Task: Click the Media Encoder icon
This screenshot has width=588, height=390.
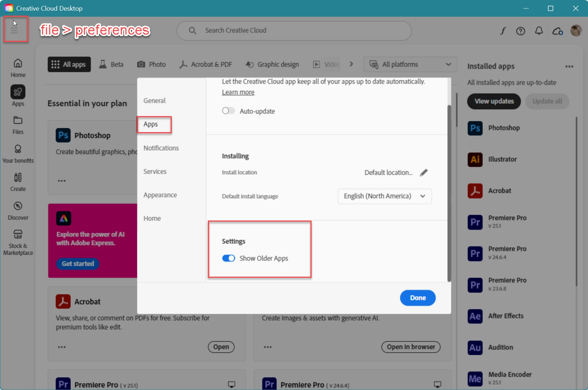Action: 475,379
